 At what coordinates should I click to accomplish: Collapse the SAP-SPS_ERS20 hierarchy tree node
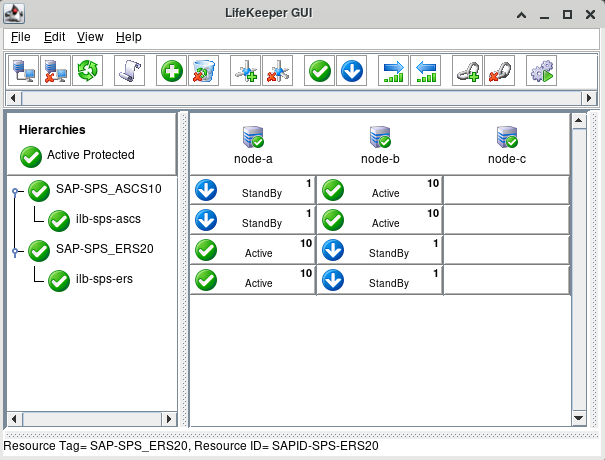click(13, 250)
